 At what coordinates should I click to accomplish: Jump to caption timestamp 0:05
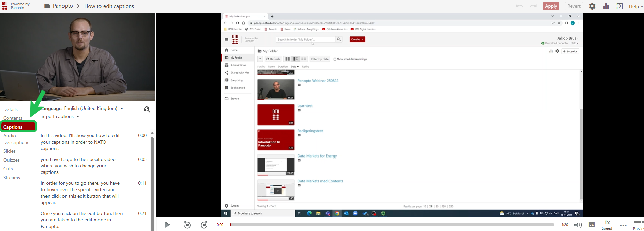click(x=142, y=159)
